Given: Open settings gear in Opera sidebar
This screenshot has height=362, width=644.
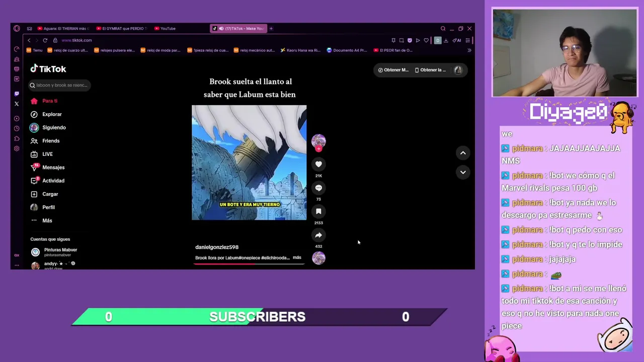Looking at the screenshot, I should (17, 148).
